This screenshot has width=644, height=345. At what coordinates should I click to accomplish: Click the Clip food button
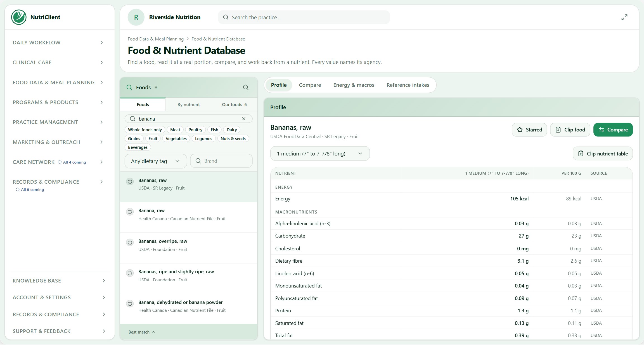pyautogui.click(x=570, y=130)
